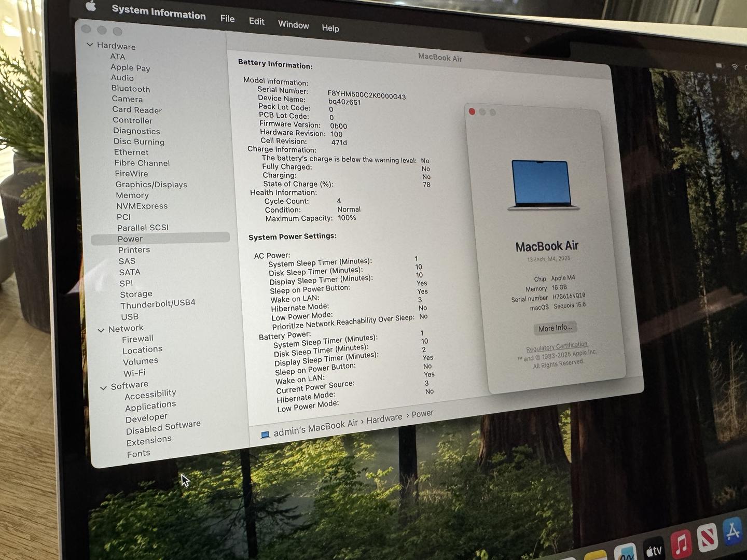The image size is (747, 560).
Task: Click the Wi-Fi status icon
Action: point(735,67)
